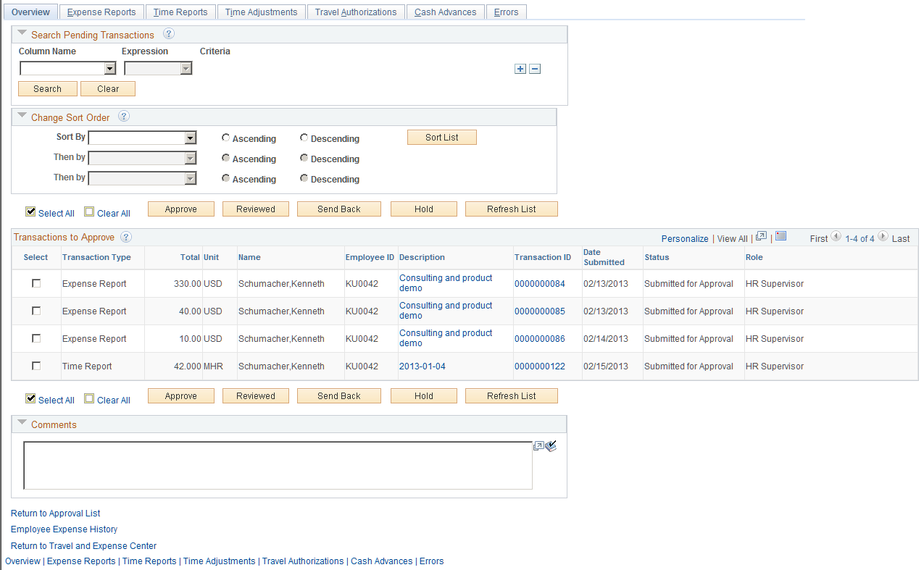Open transaction 0000000122 link

[540, 366]
